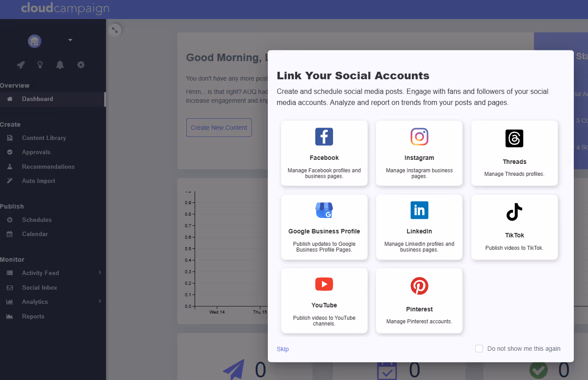Click the lightbulb icon in sidebar
588x380 pixels.
[40, 65]
